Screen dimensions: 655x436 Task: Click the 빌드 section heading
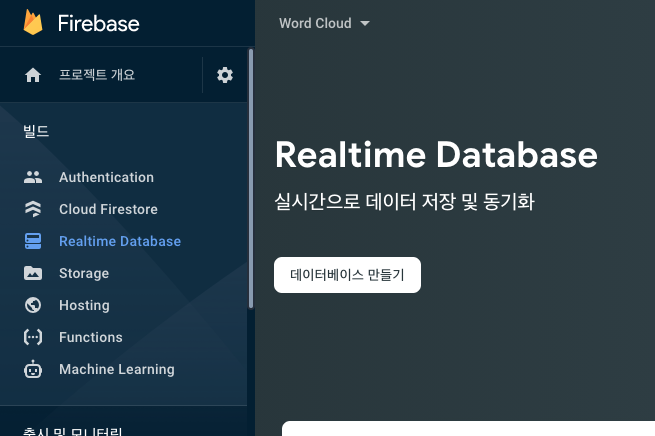click(x=36, y=132)
